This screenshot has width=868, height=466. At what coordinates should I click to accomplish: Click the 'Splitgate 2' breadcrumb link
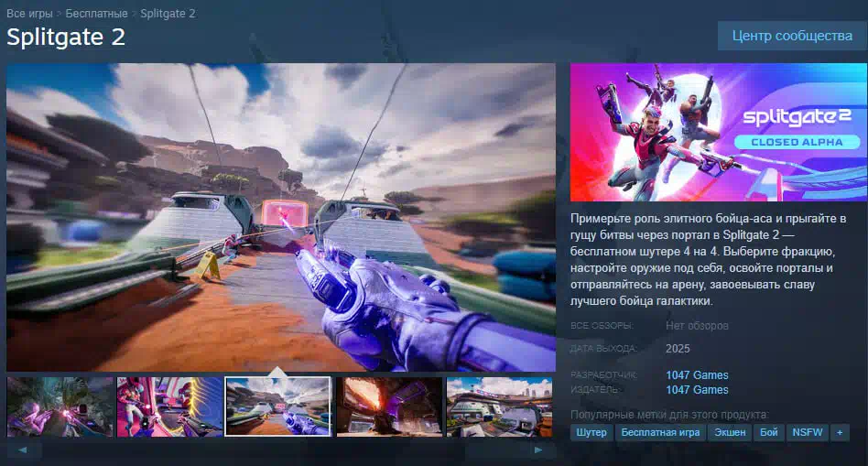click(168, 14)
